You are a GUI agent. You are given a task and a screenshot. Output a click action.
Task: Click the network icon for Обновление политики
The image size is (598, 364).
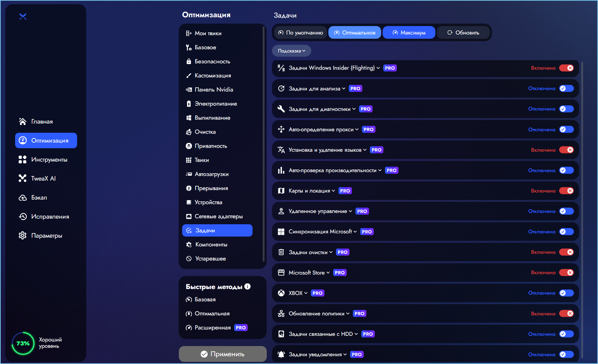click(x=281, y=314)
